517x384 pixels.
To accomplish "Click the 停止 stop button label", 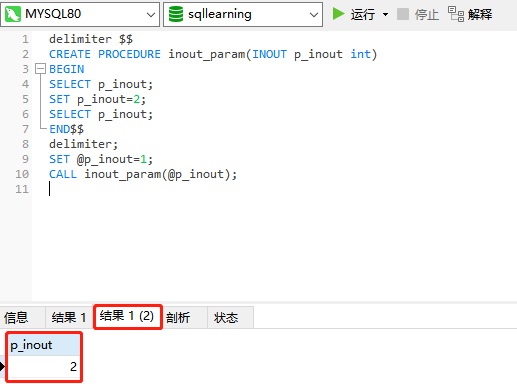I will 427,14.
